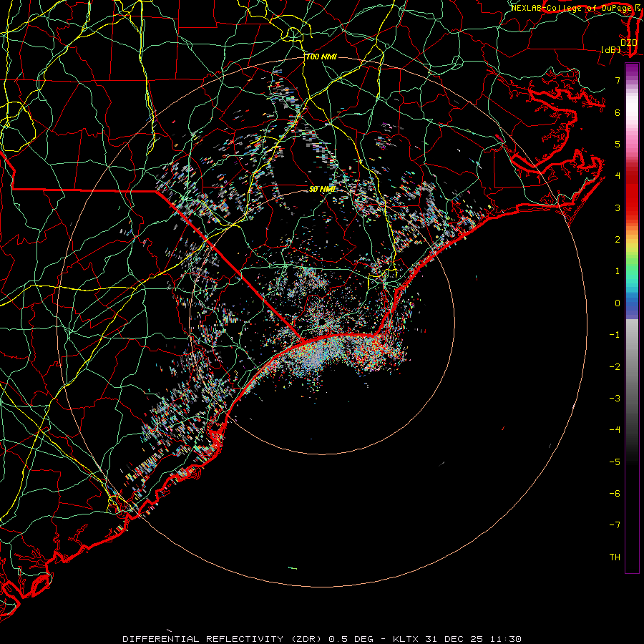Viewport: 644px width, 644px height.
Task: Select the 2 dB scale label
Action: pos(618,240)
